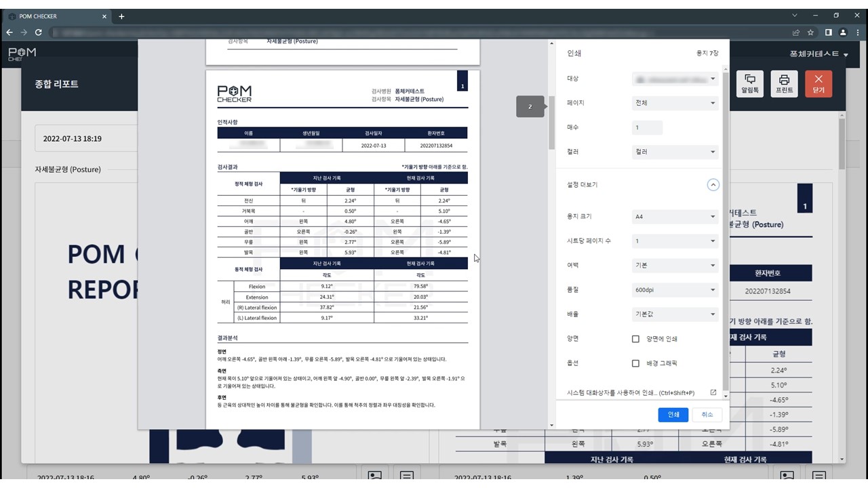Go back with the browser back arrow
Screen dimensions: 868x488
(x=9, y=32)
